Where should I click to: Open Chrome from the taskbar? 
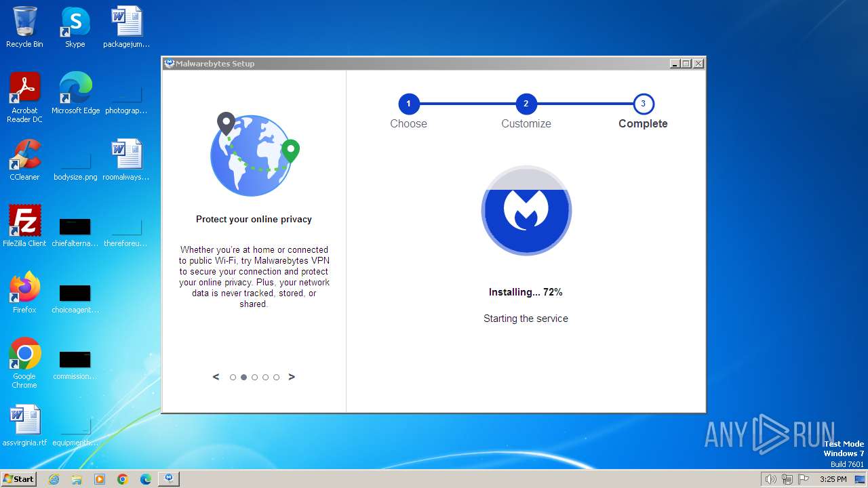pyautogui.click(x=123, y=479)
